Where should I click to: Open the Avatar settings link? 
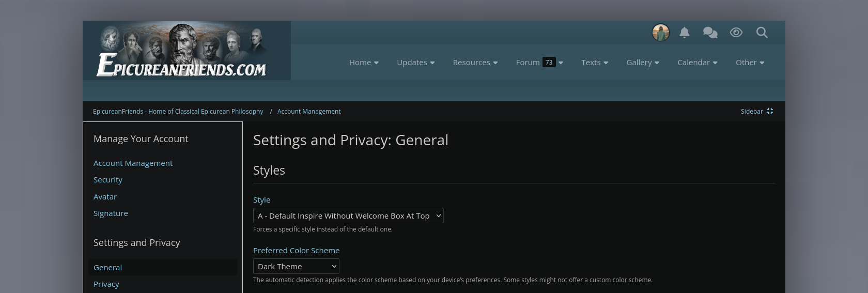coord(105,196)
